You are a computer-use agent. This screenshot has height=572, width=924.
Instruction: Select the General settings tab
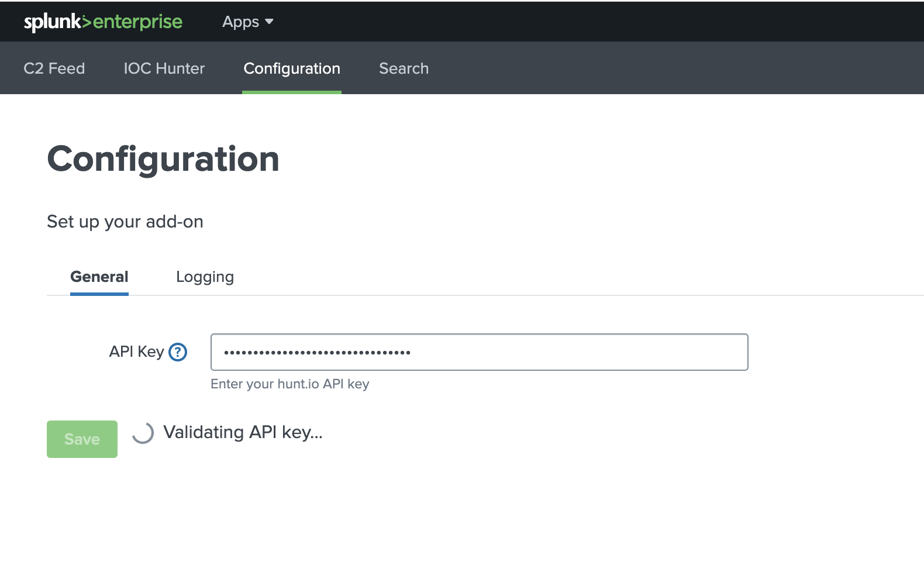[99, 277]
